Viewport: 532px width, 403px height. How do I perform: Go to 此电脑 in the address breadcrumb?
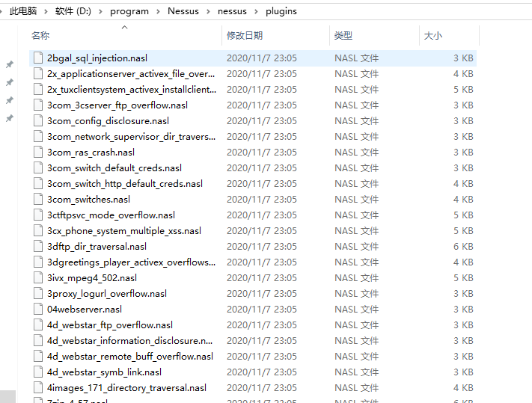click(23, 11)
